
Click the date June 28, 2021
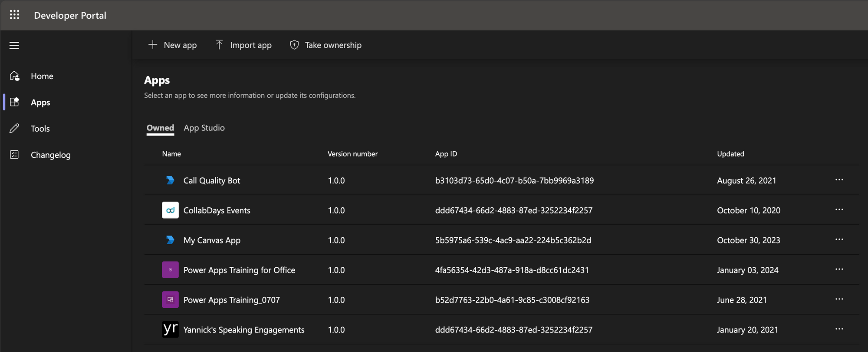click(742, 300)
